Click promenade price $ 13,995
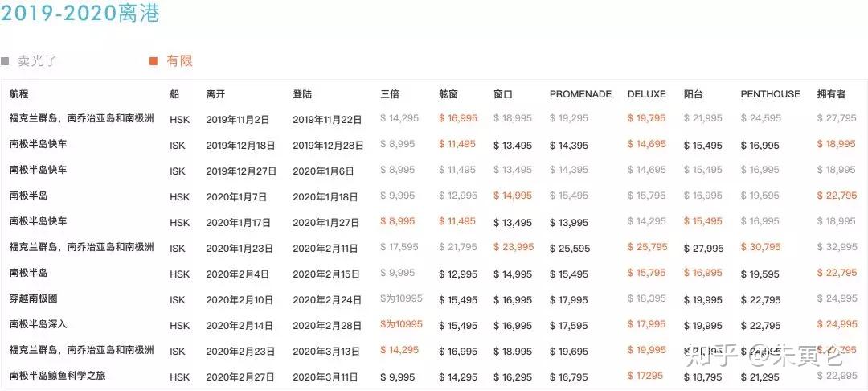 coord(568,223)
